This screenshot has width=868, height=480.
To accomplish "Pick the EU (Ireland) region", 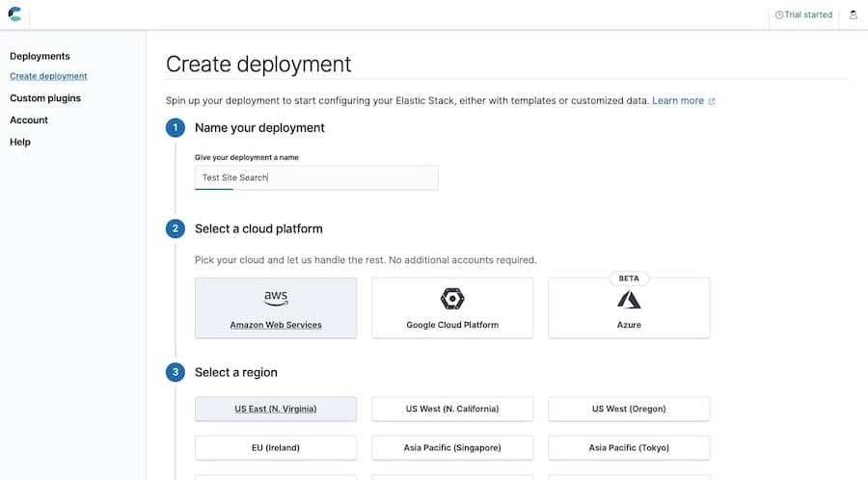I will (276, 447).
